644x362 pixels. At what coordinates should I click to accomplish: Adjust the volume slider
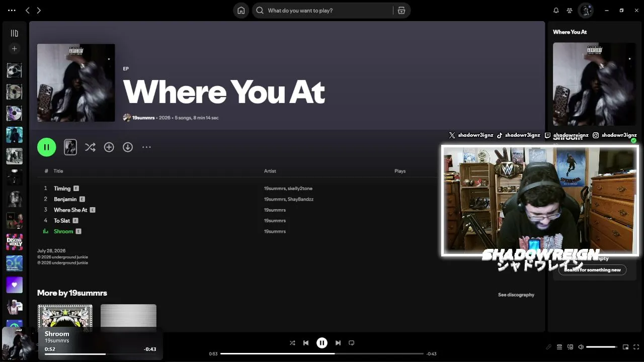pos(601,347)
